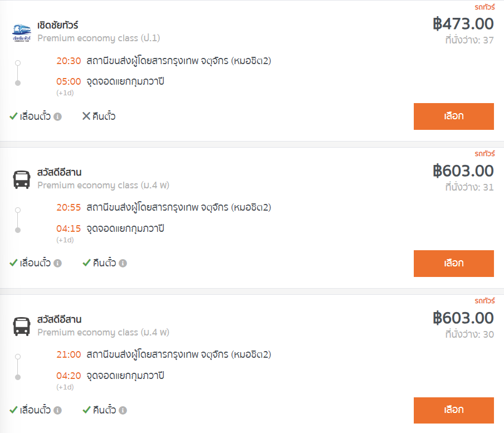The width and height of the screenshot is (504, 433).
Task: Click the เชิดชัยทัวร์ operator name
Action: point(58,26)
